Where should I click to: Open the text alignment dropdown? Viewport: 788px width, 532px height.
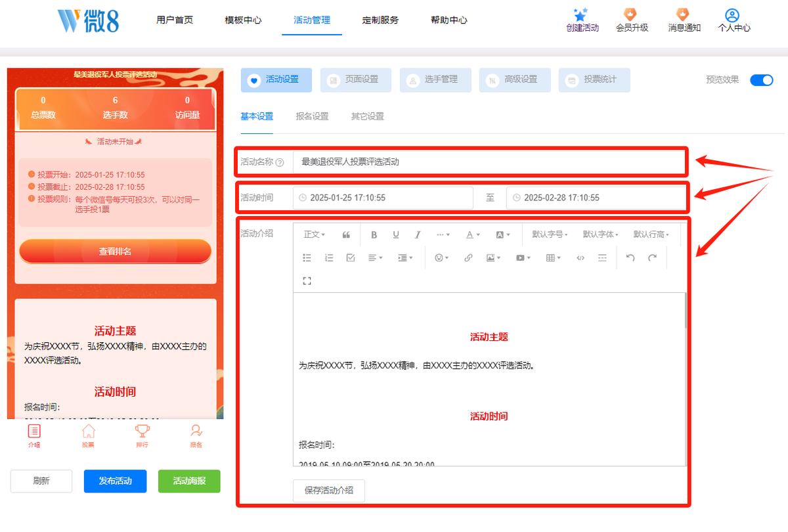tap(375, 258)
